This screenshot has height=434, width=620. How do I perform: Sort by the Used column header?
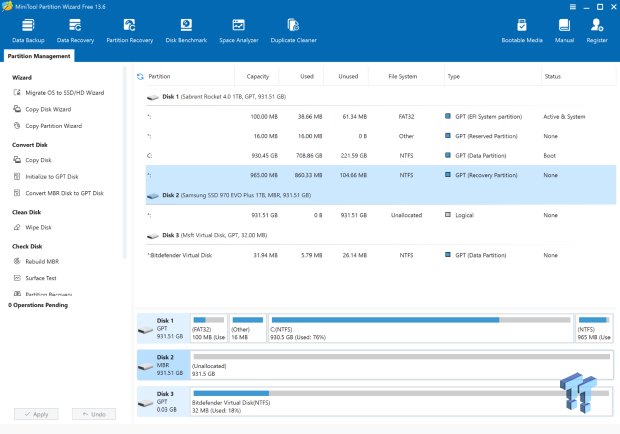point(301,76)
